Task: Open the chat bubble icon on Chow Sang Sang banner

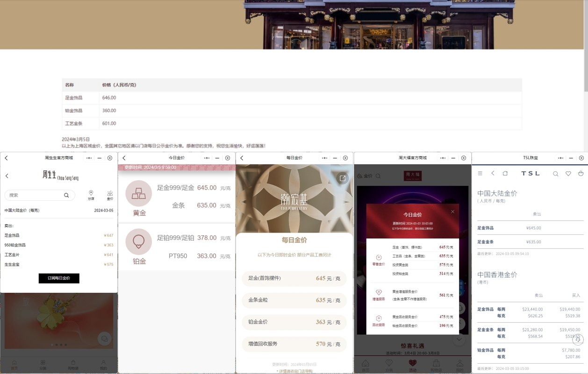Action: pos(104,339)
